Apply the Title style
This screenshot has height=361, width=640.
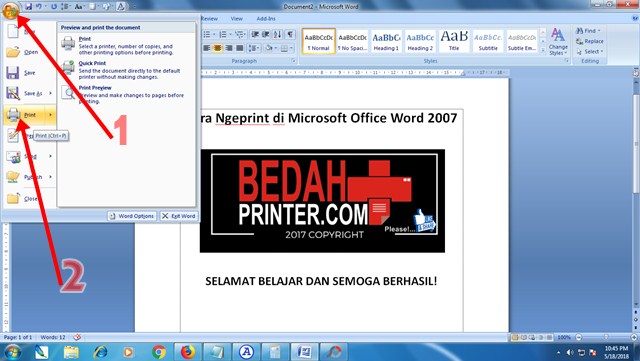[454, 41]
